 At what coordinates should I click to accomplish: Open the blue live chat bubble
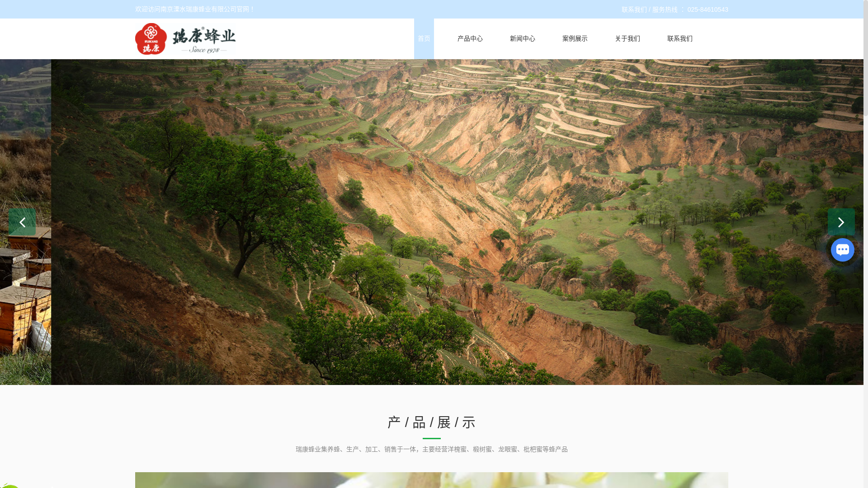pos(842,250)
